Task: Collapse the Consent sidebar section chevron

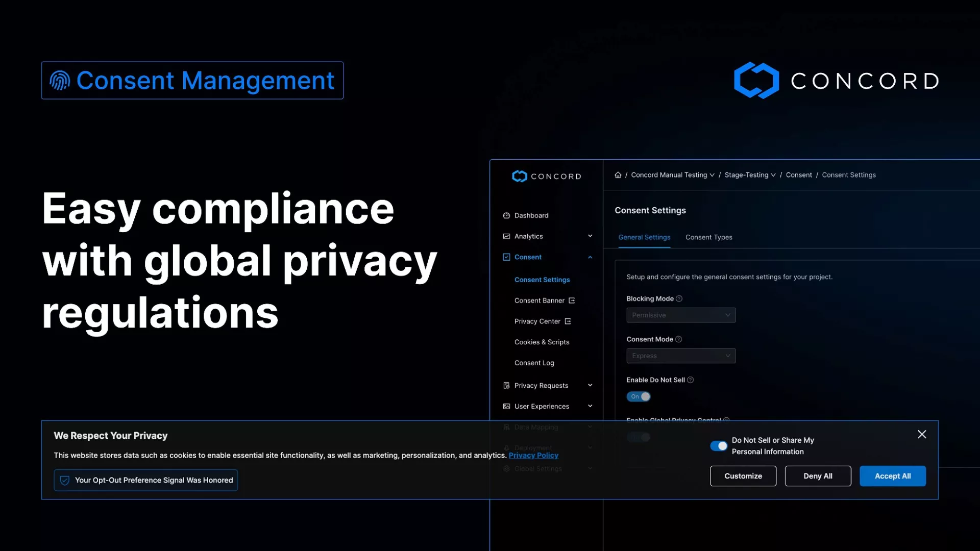Action: 590,257
